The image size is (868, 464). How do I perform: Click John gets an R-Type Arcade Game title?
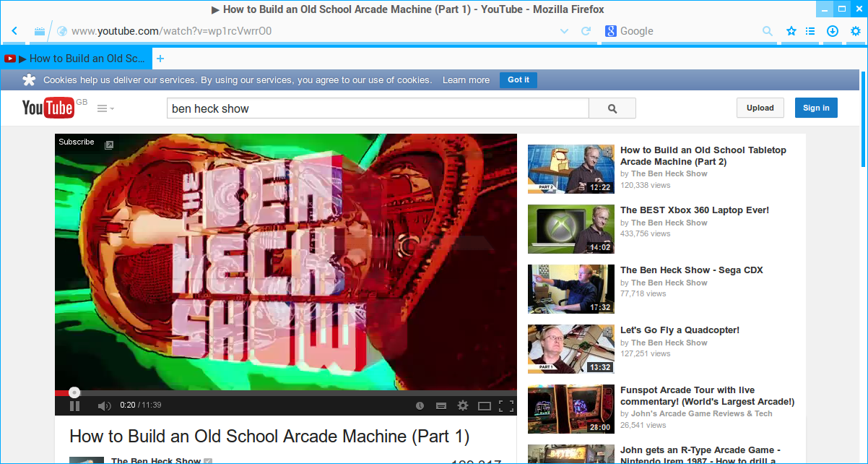(x=700, y=455)
